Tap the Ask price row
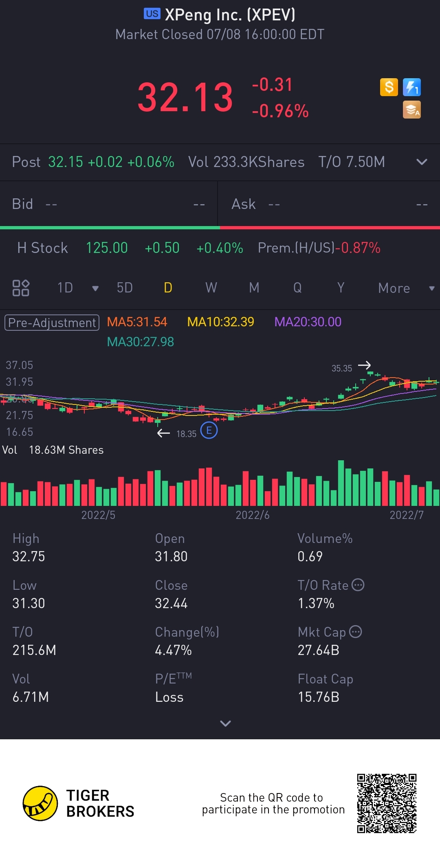The height and width of the screenshot is (868, 440). click(x=329, y=204)
